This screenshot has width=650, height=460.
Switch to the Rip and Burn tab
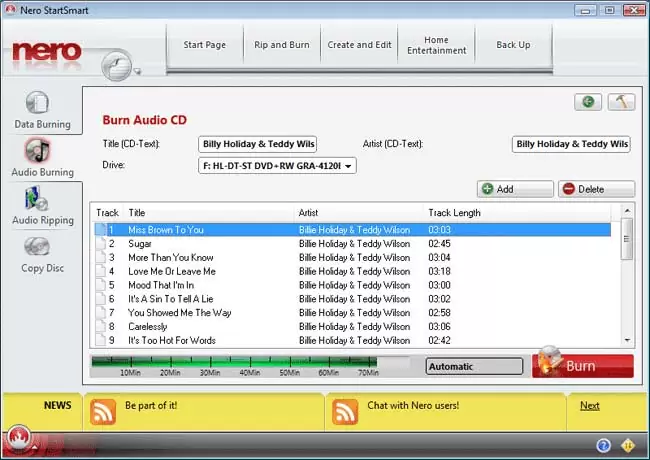point(282,45)
